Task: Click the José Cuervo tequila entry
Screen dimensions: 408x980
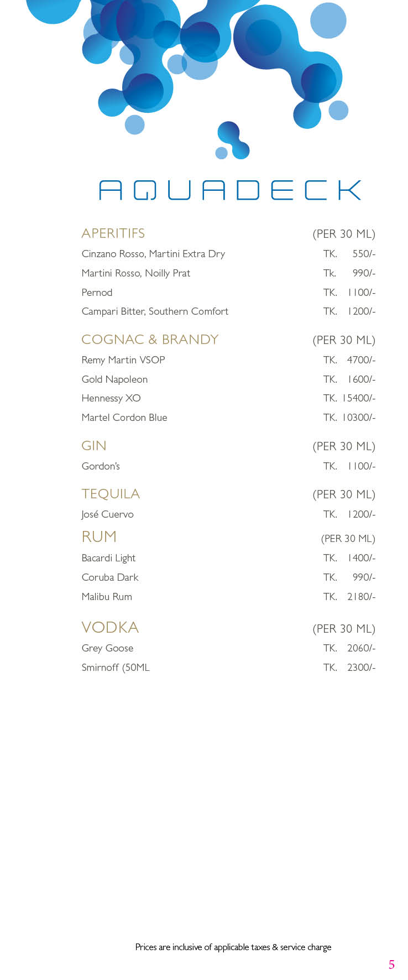Action: click(107, 514)
